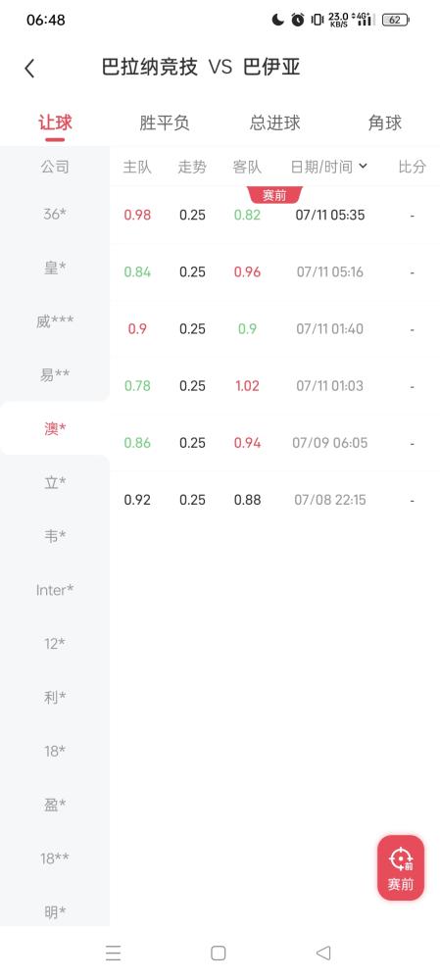Select company 明* in the sidebar

[55, 911]
